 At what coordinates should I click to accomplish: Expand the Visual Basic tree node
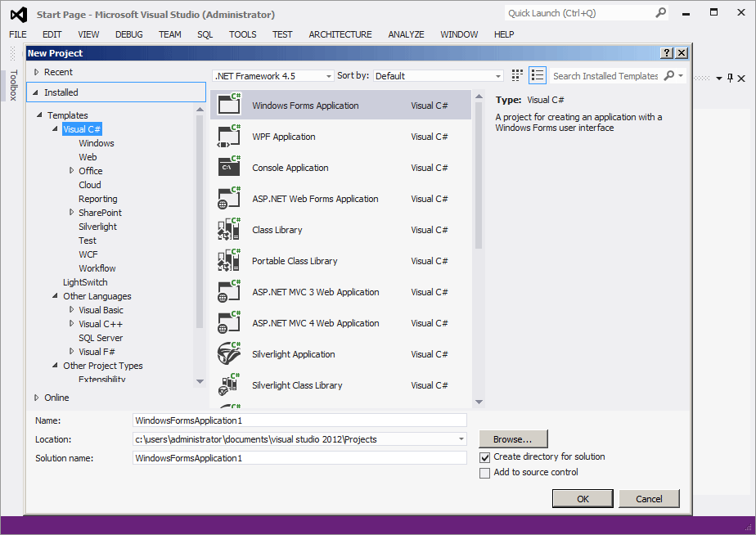pos(71,309)
